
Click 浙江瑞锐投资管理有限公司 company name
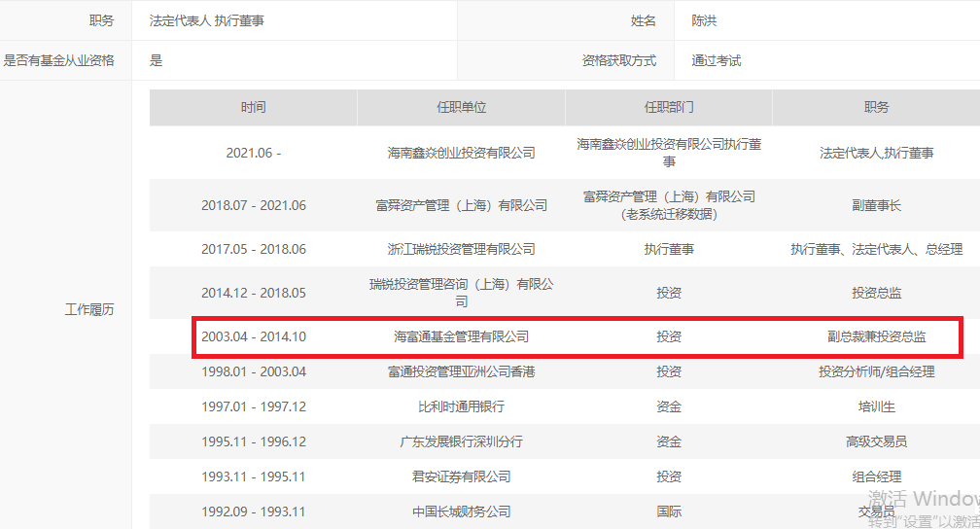click(x=461, y=249)
